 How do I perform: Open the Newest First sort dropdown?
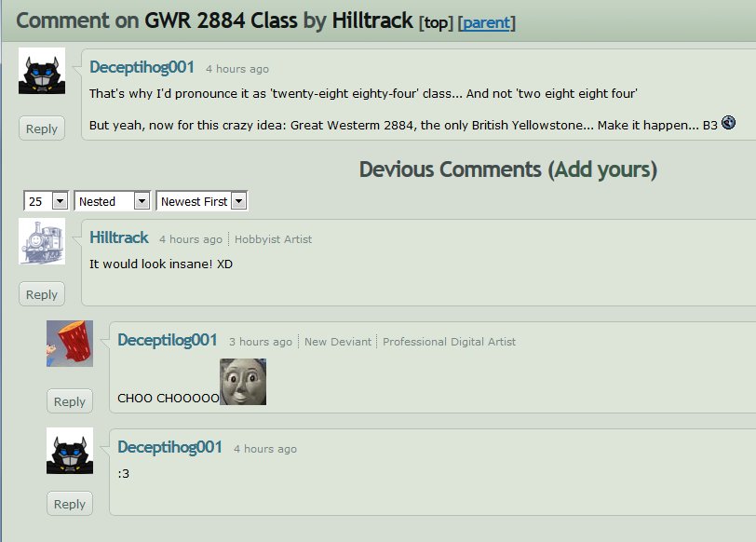pyautogui.click(x=202, y=201)
